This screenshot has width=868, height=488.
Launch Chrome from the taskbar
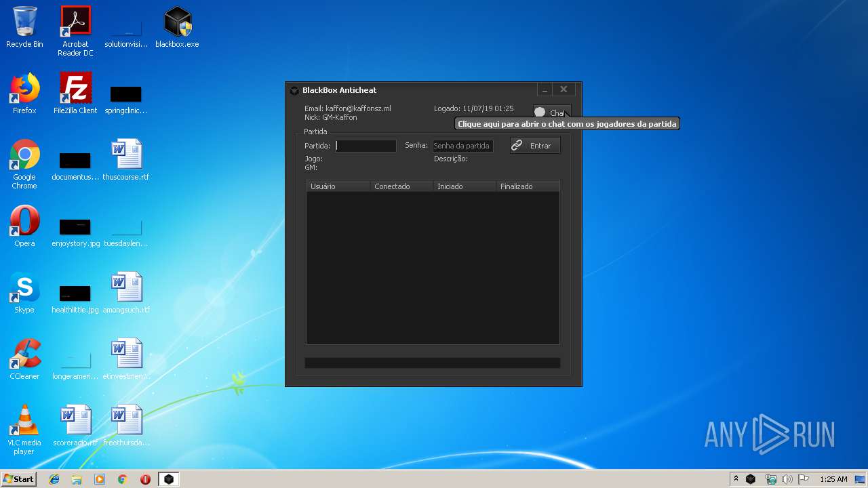(123, 479)
